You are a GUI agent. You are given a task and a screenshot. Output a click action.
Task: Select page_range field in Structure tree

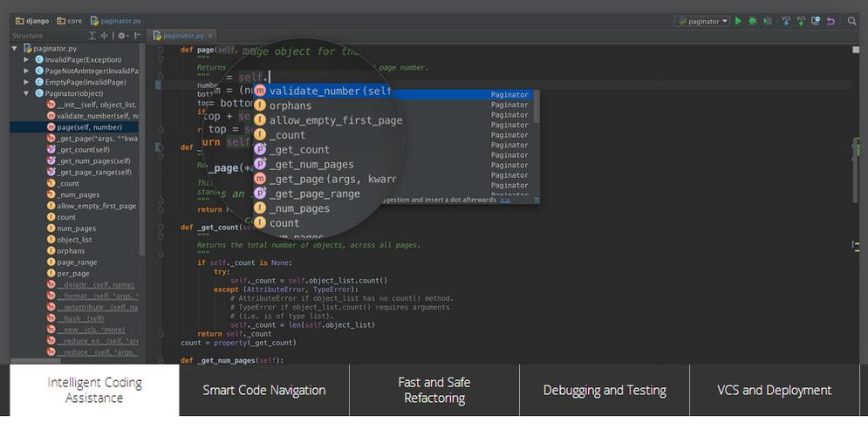[x=72, y=262]
